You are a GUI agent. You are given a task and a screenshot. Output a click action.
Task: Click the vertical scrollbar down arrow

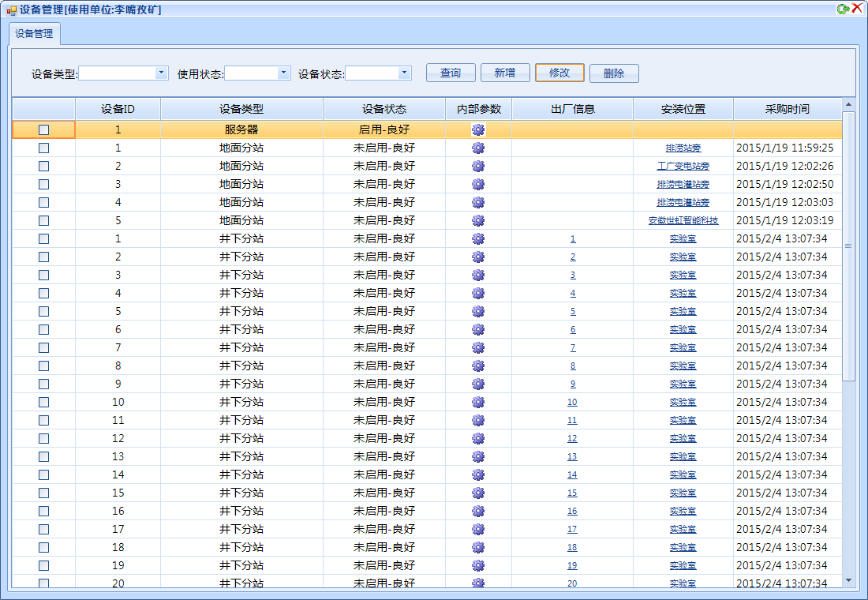click(x=848, y=580)
